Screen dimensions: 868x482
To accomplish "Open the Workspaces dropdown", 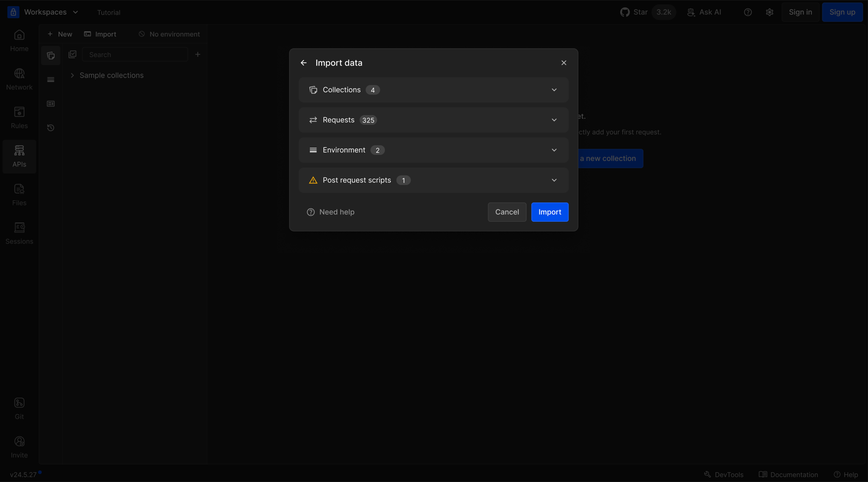I will click(51, 12).
